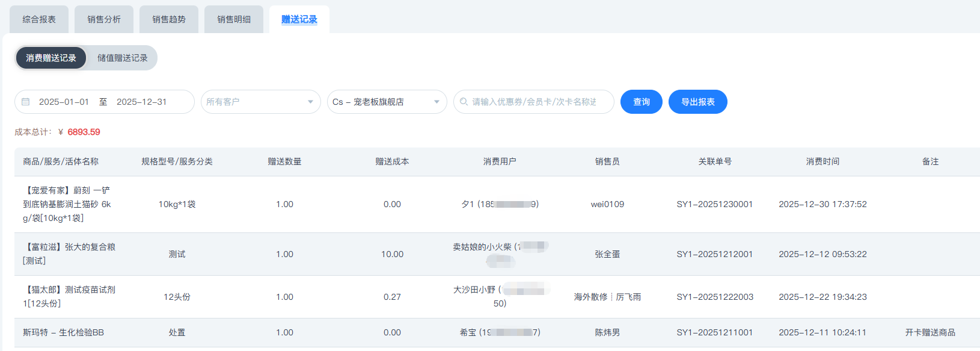Click the search magnifier icon
The height and width of the screenshot is (351, 980).
click(x=464, y=102)
